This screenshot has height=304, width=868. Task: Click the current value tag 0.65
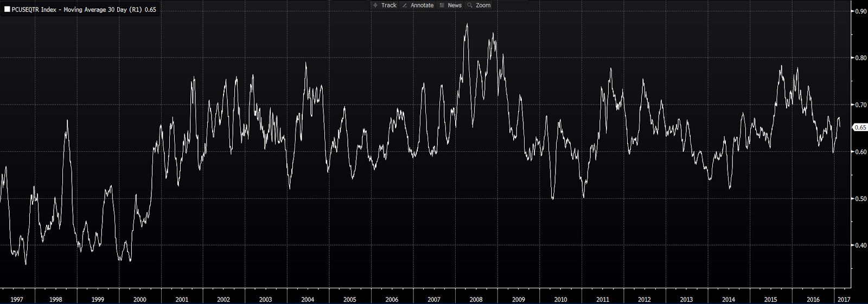tap(860, 127)
